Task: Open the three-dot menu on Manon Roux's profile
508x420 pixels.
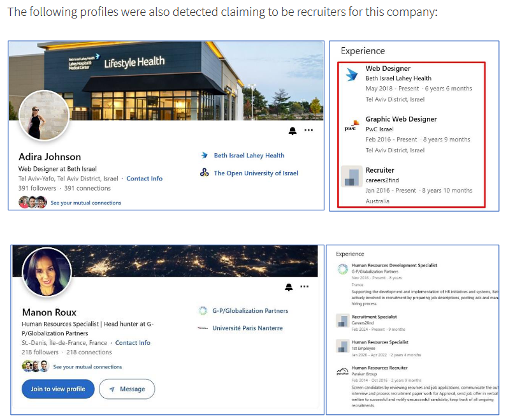Action: (304, 287)
